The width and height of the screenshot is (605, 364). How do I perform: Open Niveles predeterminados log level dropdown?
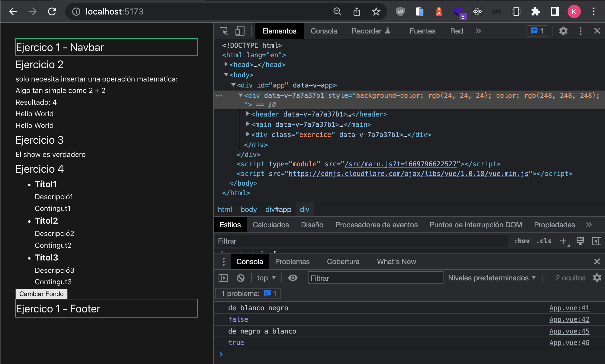point(492,278)
